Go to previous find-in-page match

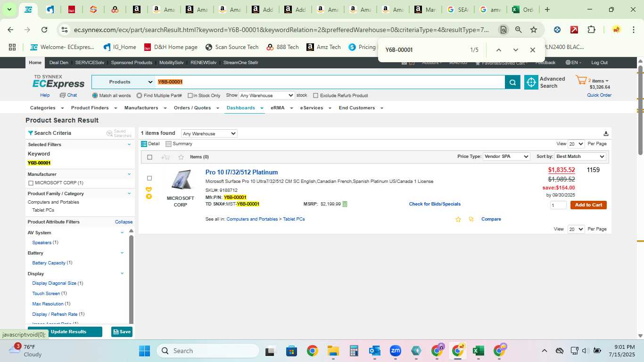point(498,50)
